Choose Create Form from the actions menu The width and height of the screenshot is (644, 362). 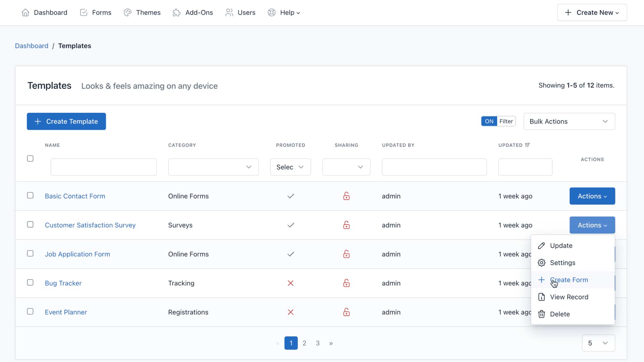coord(569,280)
